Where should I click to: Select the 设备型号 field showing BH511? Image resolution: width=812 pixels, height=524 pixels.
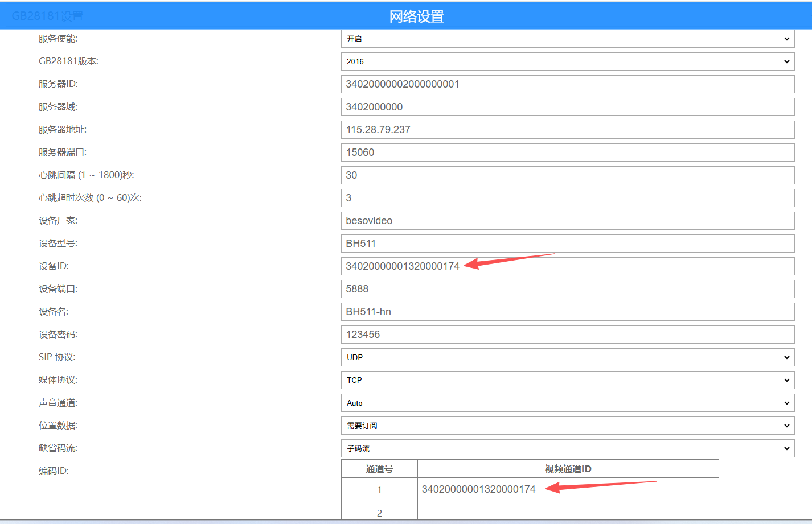(x=567, y=244)
